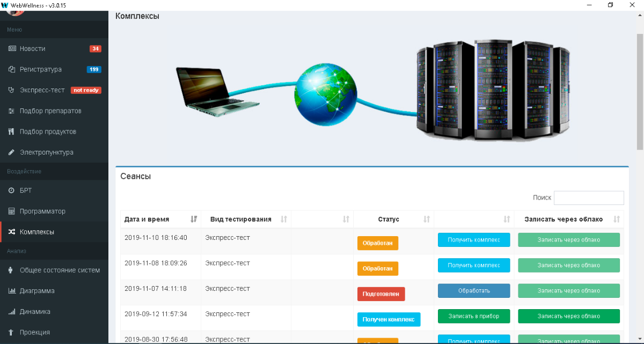This screenshot has width=644, height=344.
Task: Focus the Поиск search field
Action: coord(589,197)
